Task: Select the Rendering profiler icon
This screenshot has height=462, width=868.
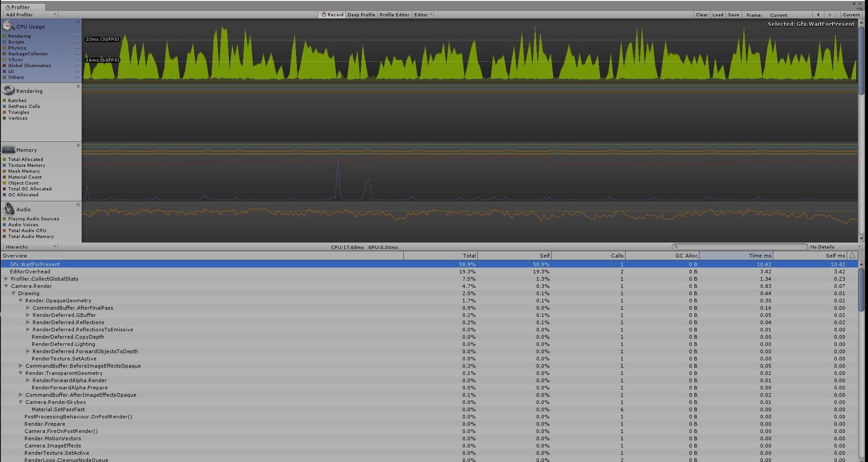Action: coord(9,90)
